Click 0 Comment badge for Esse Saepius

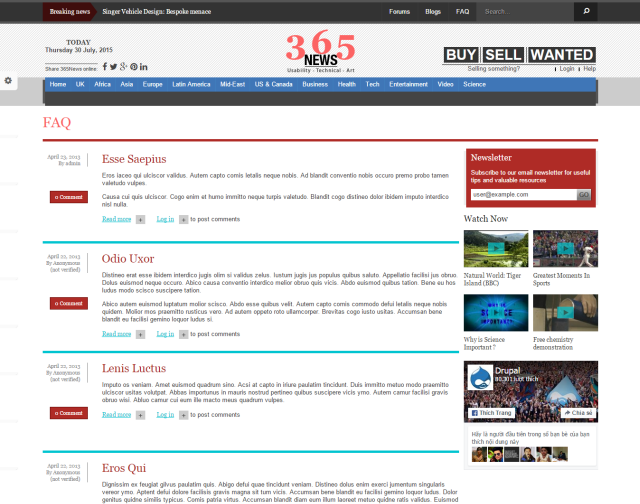pyautogui.click(x=69, y=197)
